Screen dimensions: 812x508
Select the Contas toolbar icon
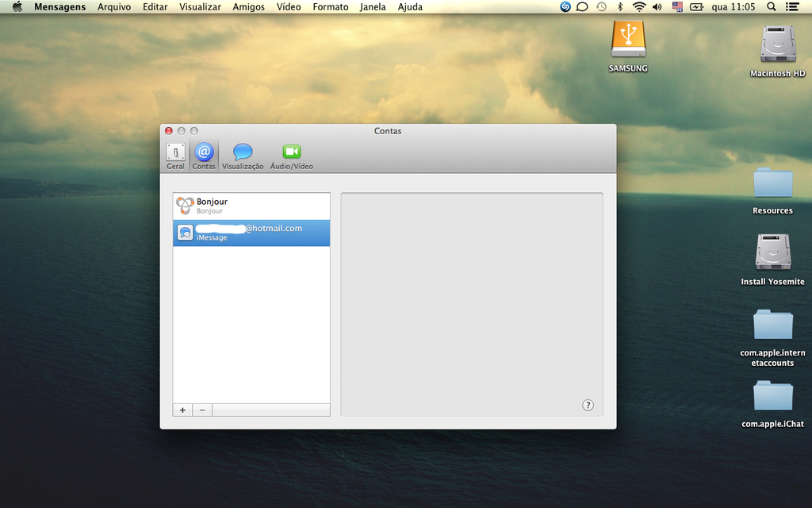(x=204, y=156)
